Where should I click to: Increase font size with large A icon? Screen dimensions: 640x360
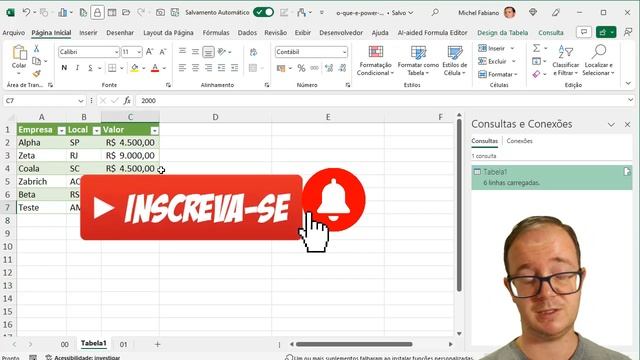(149, 52)
